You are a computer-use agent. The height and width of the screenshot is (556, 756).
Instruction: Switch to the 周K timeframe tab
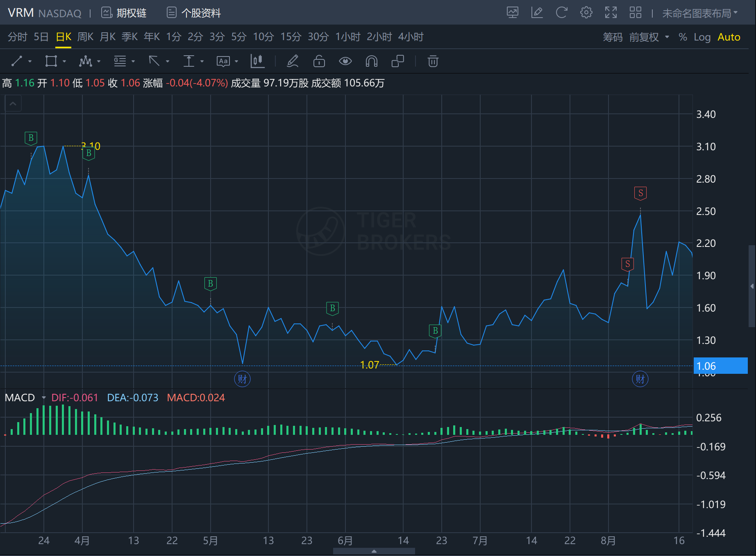[85, 37]
